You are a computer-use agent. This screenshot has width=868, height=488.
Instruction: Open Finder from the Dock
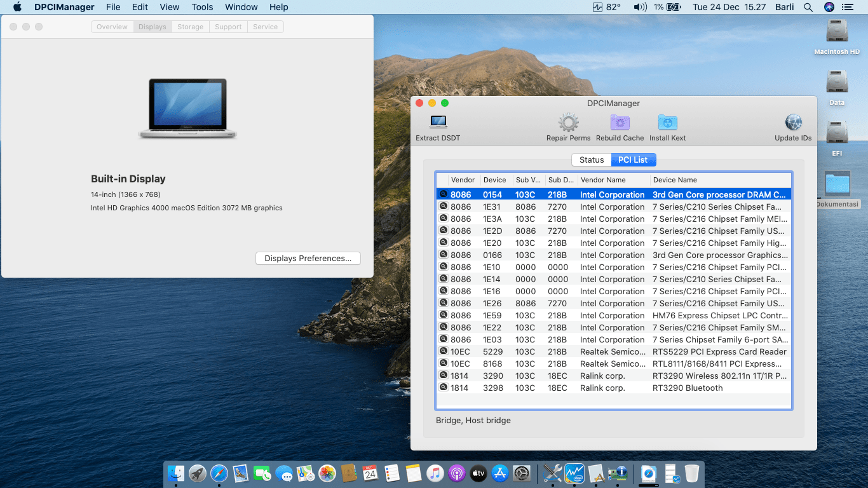tap(176, 473)
